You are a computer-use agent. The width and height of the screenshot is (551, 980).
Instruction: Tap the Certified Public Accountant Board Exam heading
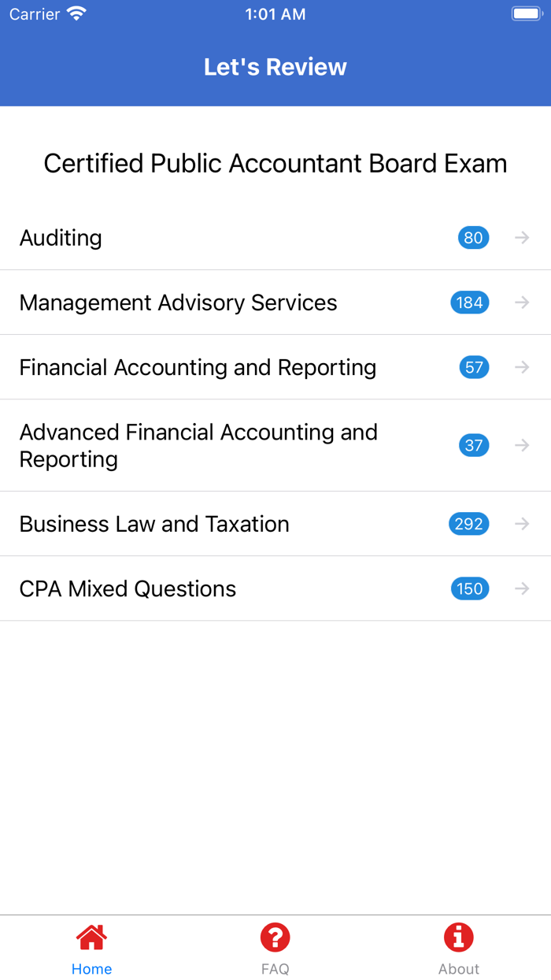[275, 163]
